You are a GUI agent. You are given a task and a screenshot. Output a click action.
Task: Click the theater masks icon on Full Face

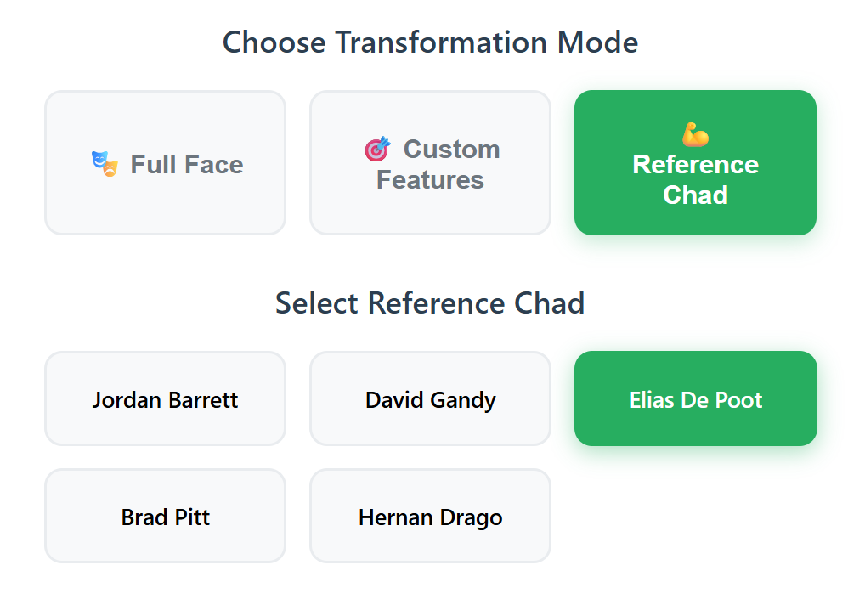pyautogui.click(x=105, y=164)
